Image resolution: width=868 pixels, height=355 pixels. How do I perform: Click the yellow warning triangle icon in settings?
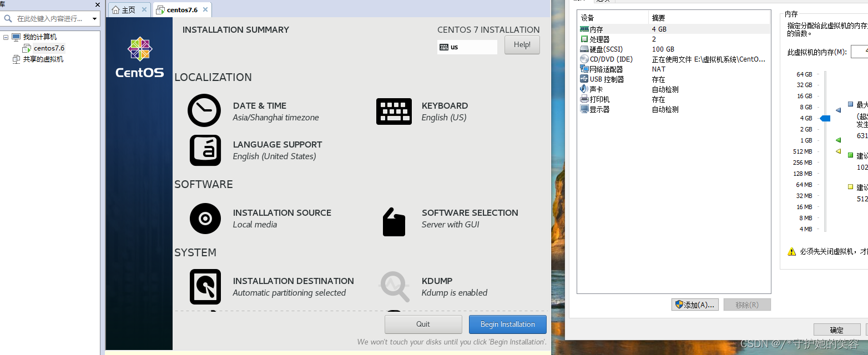792,251
